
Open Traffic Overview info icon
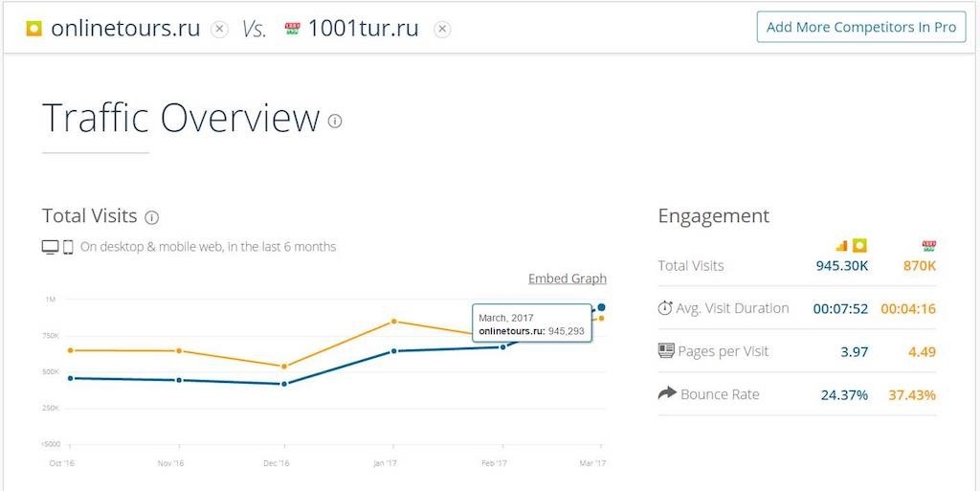(x=335, y=121)
